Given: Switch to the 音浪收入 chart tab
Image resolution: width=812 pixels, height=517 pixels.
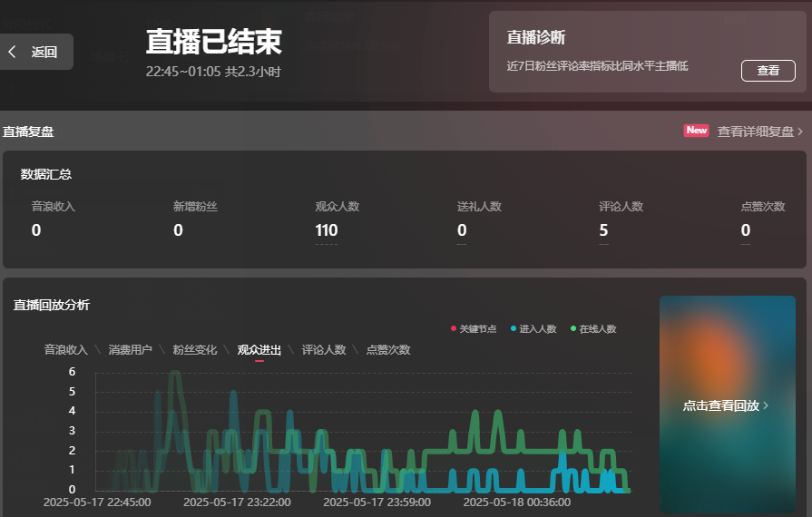Looking at the screenshot, I should click(65, 350).
